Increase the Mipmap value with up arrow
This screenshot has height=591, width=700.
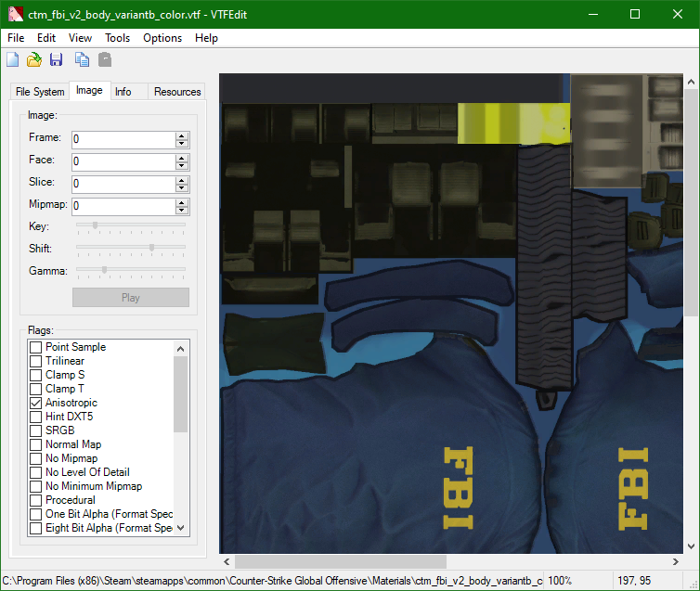[181, 202]
